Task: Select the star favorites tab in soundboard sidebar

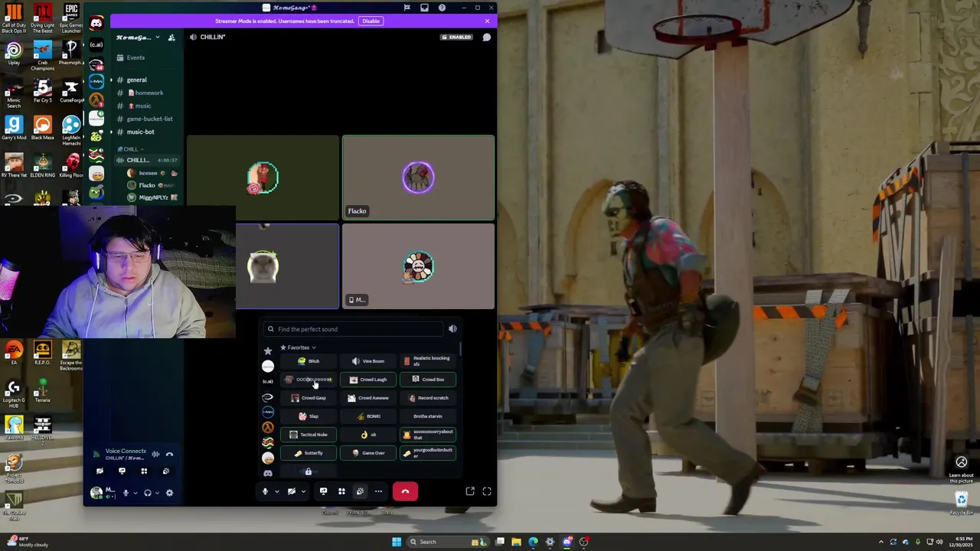Action: [x=268, y=350]
